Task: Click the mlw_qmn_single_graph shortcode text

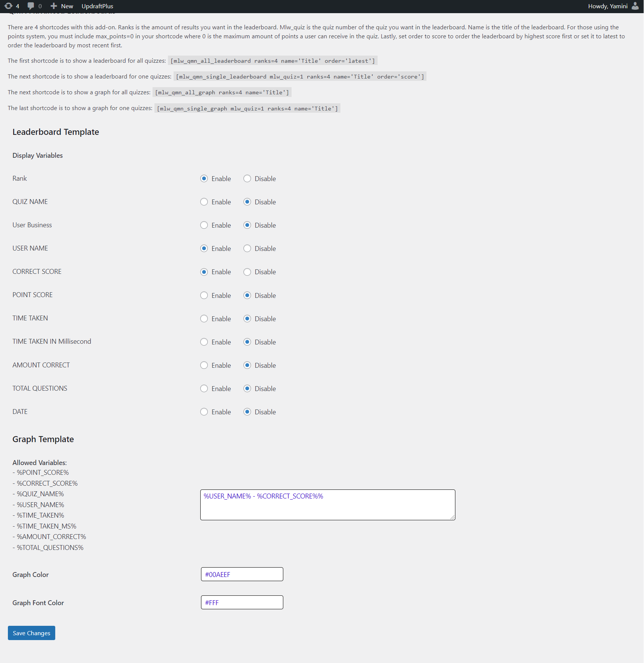Action: (247, 109)
